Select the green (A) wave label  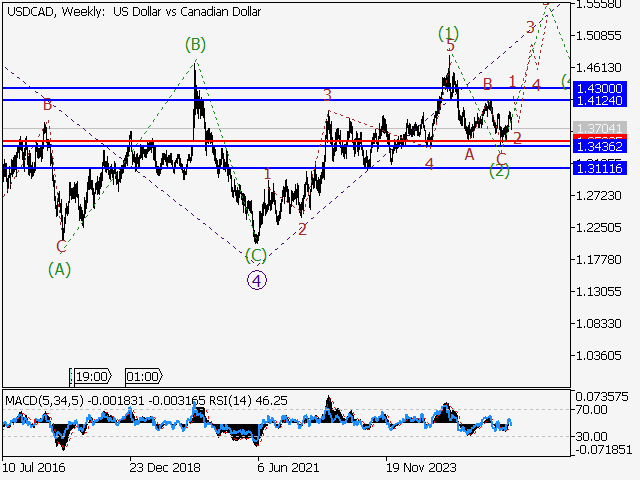click(60, 268)
